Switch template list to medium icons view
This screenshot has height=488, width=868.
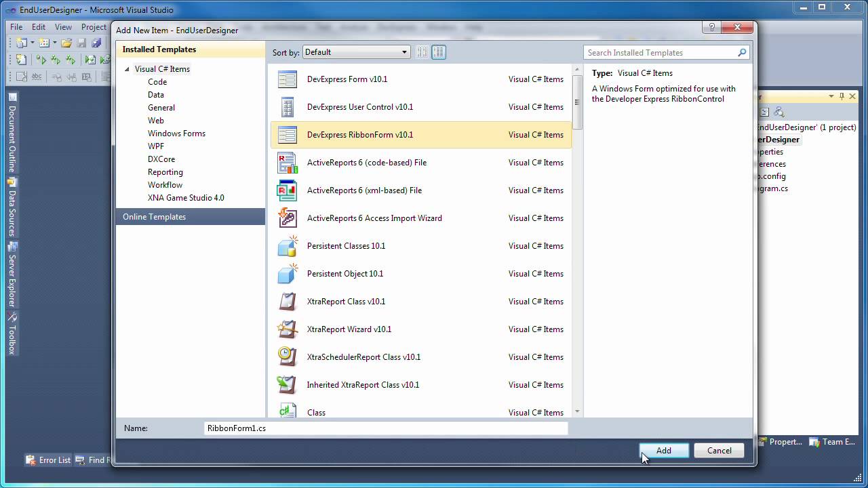point(439,52)
